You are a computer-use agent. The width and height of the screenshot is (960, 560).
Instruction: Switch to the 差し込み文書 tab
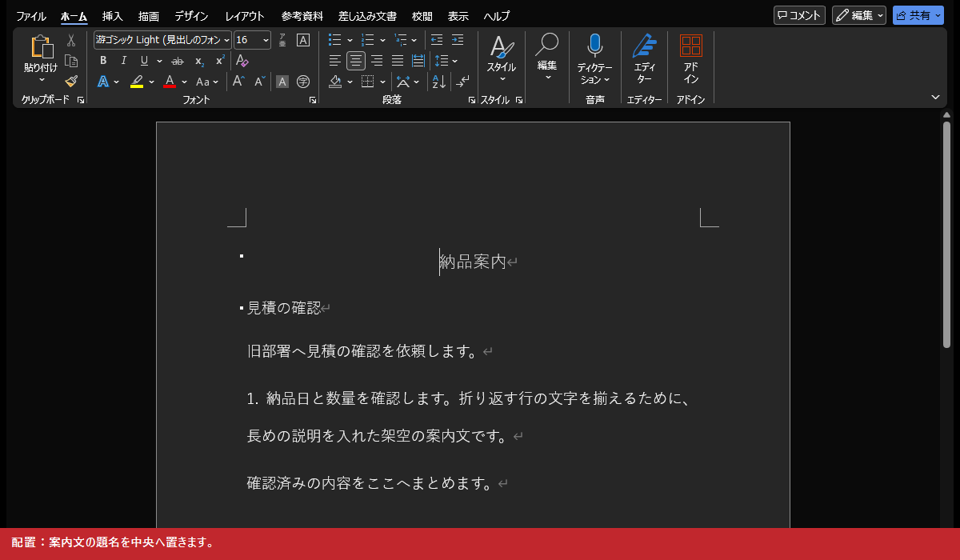click(x=367, y=16)
